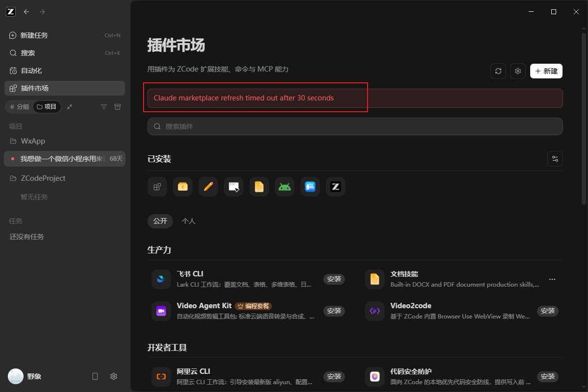
Task: Click the 开发者工具 category heading
Action: (x=167, y=348)
